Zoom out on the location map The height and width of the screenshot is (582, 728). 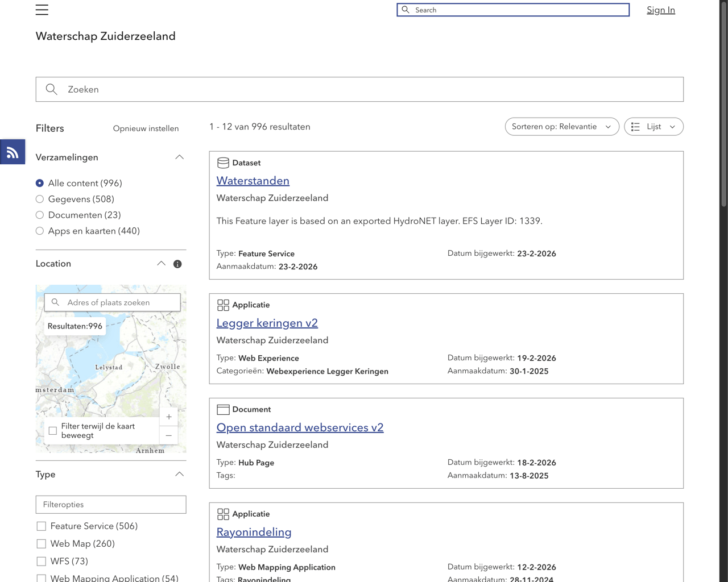(169, 435)
